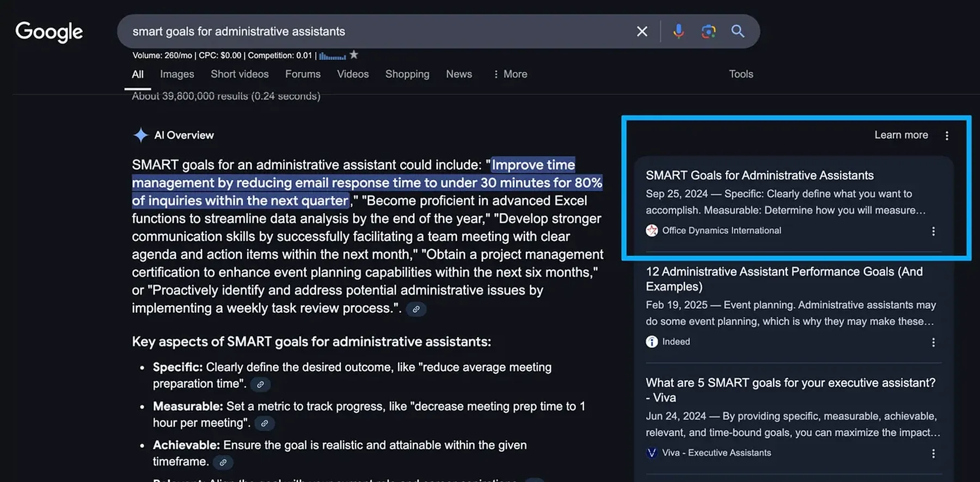Screen dimensions: 980x482
Task: Click the Learn more link
Action: tap(901, 135)
